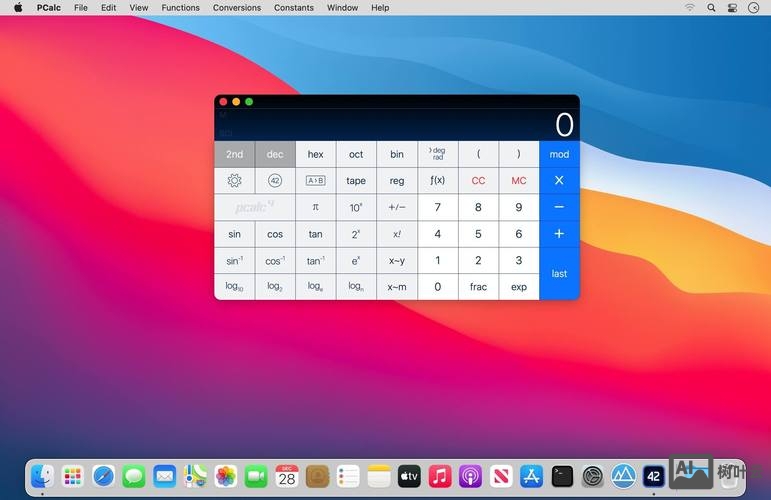
Task: Open Control Center in menu bar
Action: pyautogui.click(x=732, y=7)
